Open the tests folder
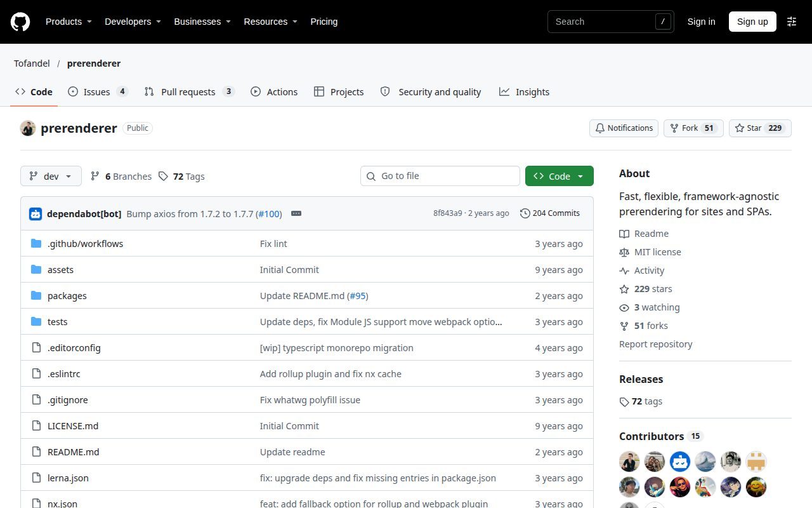812x508 pixels. pos(57,322)
